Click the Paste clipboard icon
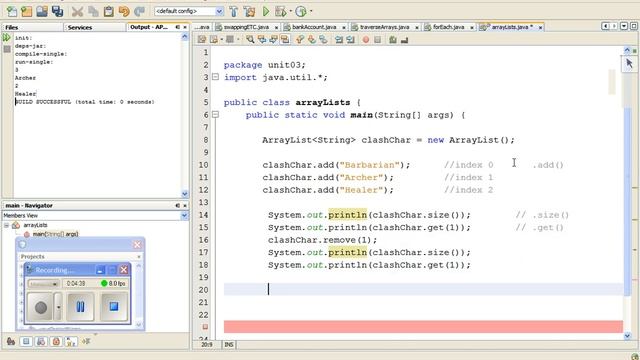This screenshot has height=360, width=640. [109, 11]
